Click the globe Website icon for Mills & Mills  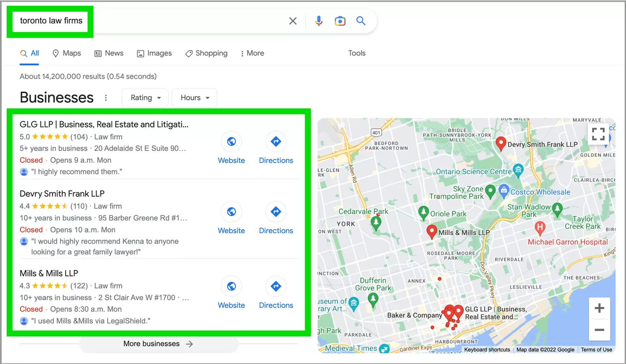click(231, 286)
